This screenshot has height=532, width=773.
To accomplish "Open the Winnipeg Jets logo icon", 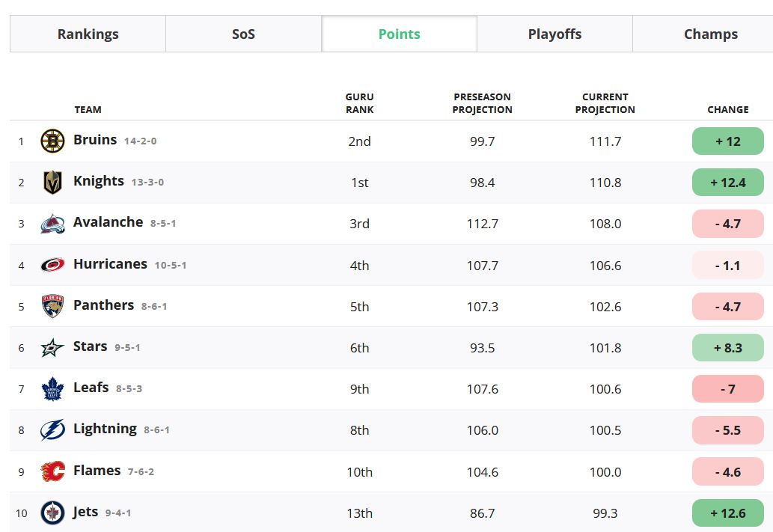I will click(x=52, y=513).
